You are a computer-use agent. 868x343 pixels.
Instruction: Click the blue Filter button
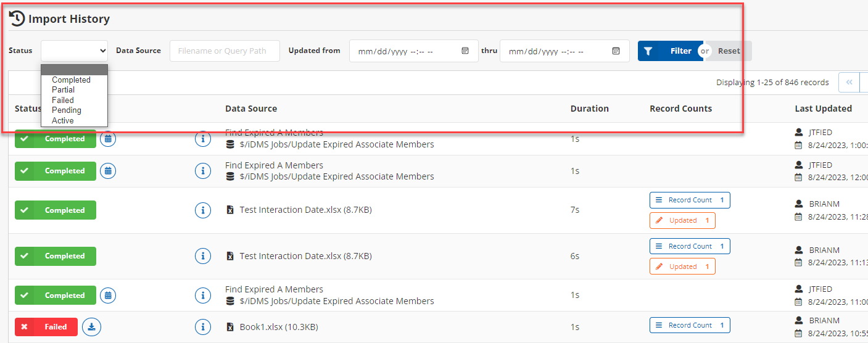(670, 51)
